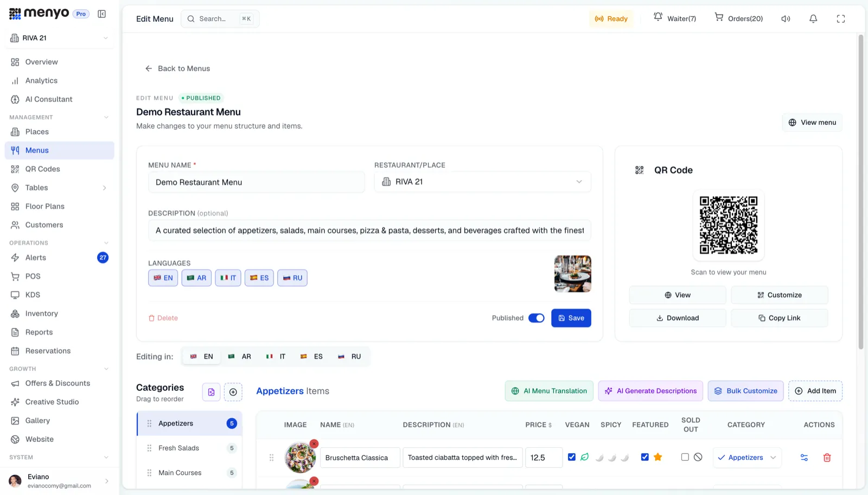Click Bulk Customize button
868x495 pixels.
click(x=745, y=391)
